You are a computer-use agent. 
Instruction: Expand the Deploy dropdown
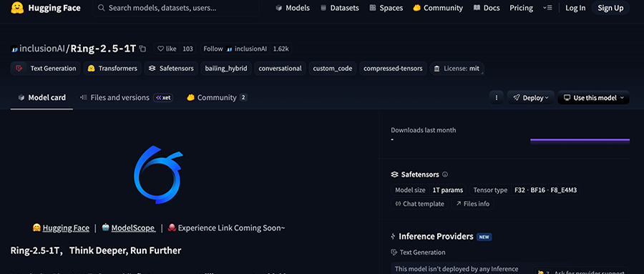click(531, 98)
